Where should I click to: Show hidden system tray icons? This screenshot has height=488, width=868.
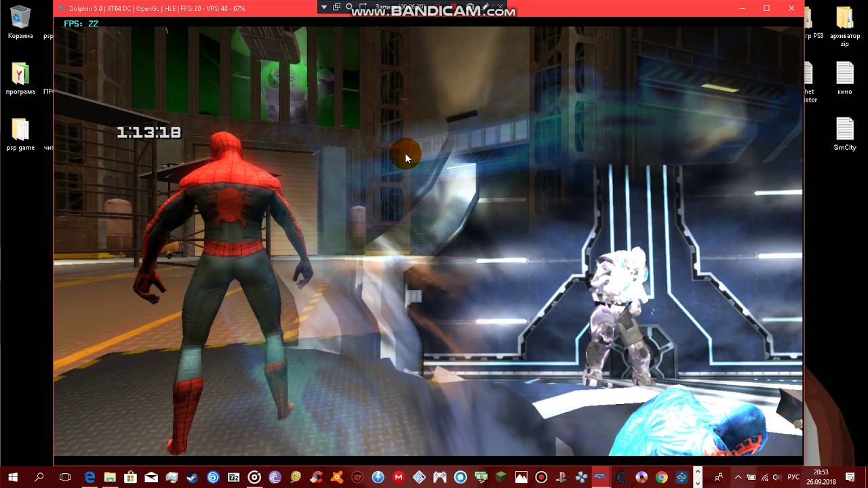[738, 477]
